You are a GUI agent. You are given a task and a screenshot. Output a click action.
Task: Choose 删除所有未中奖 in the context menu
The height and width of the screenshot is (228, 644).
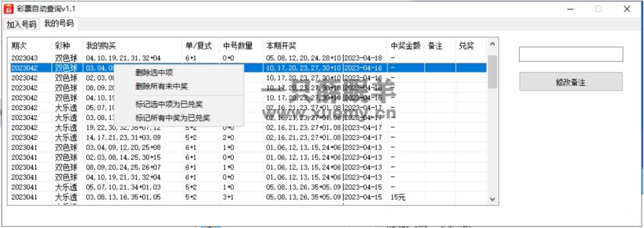162,87
